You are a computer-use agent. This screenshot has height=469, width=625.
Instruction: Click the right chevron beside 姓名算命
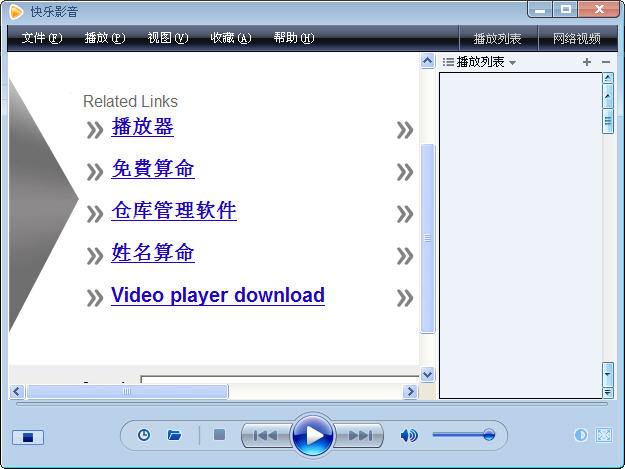click(405, 256)
